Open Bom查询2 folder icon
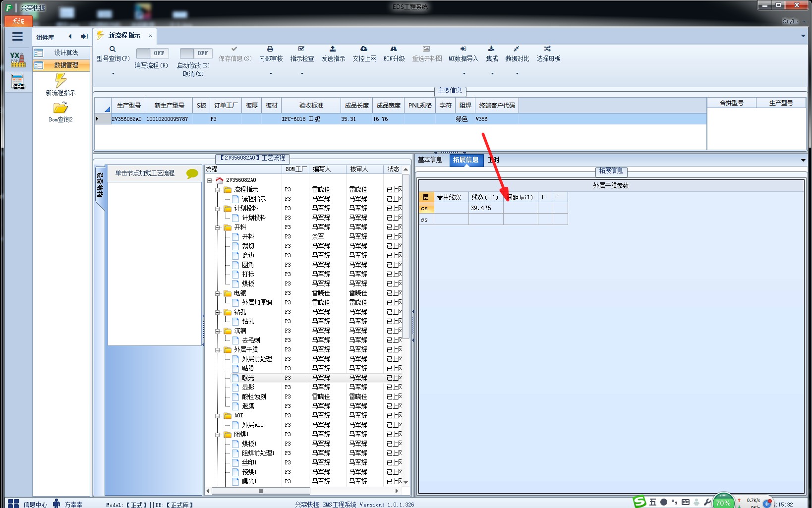 [x=60, y=108]
